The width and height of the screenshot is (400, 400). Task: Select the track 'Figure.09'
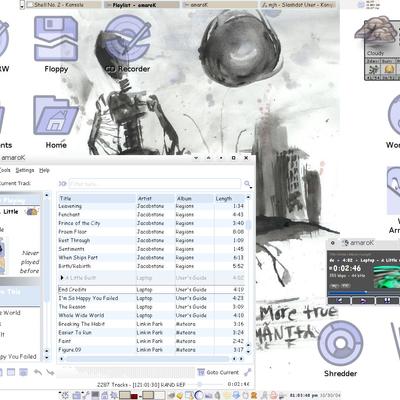(151, 350)
